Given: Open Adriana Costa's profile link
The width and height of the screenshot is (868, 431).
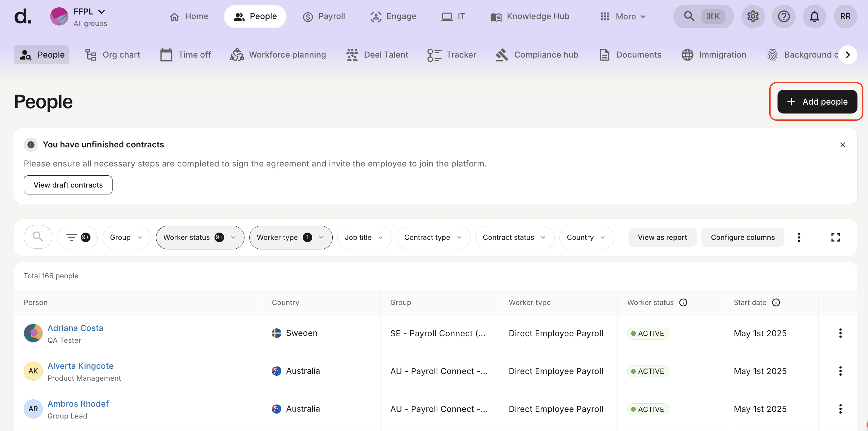Looking at the screenshot, I should pyautogui.click(x=75, y=328).
